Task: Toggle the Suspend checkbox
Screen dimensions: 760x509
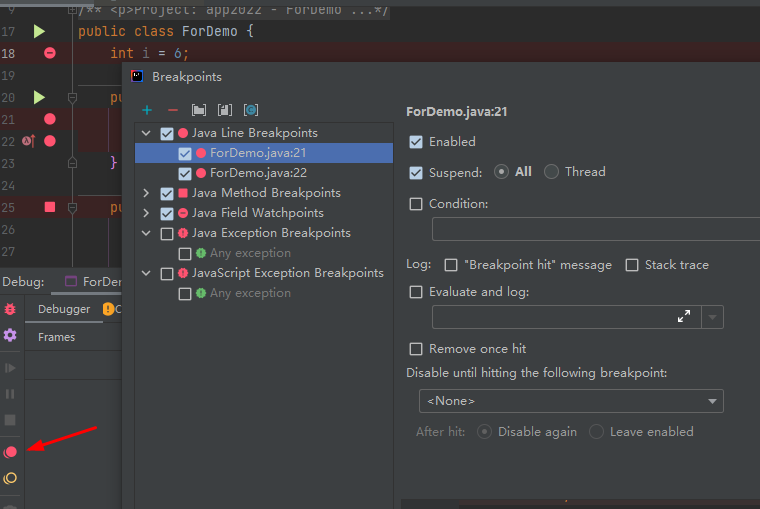Action: tap(416, 173)
